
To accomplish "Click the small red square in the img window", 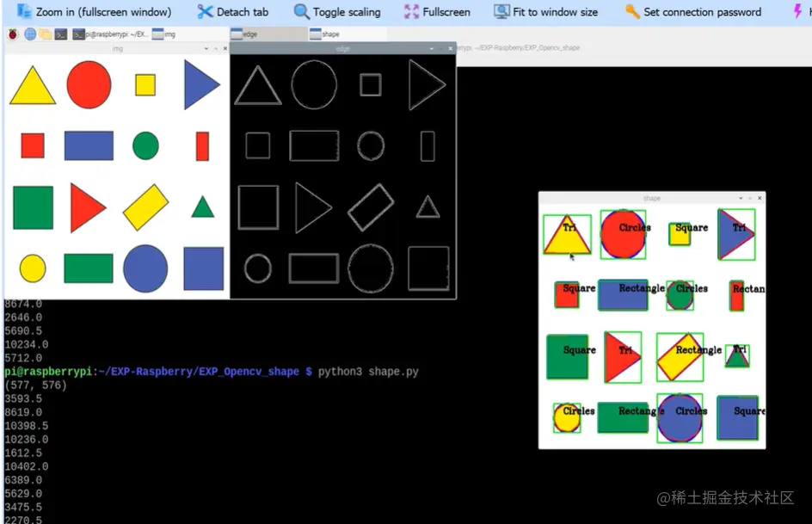I will (33, 145).
